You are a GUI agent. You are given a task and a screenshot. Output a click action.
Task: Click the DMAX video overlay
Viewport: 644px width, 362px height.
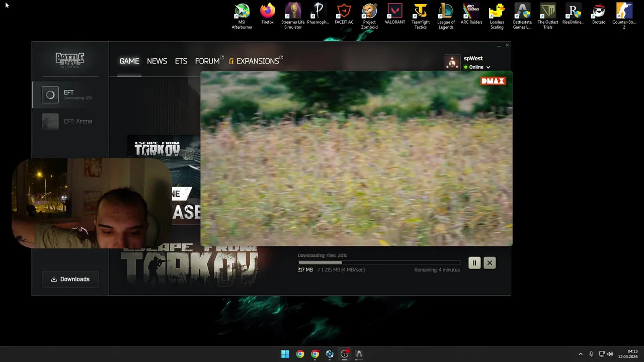[x=356, y=158]
